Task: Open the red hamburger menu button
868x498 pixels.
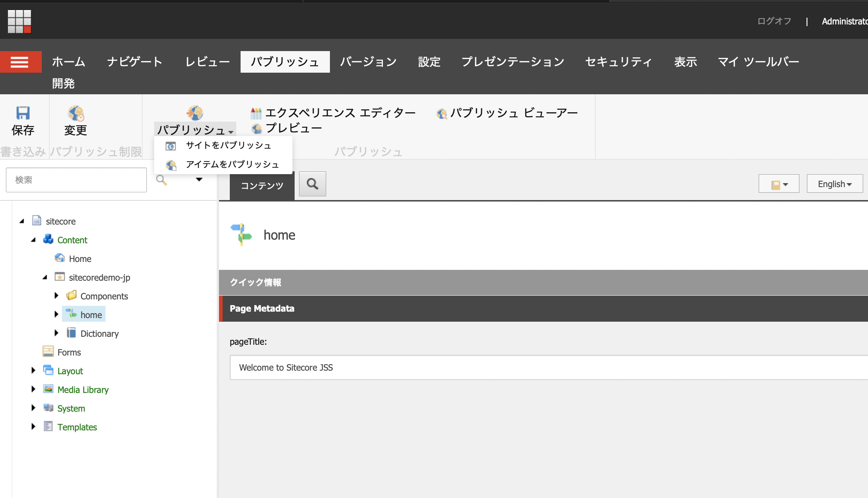Action: [21, 62]
